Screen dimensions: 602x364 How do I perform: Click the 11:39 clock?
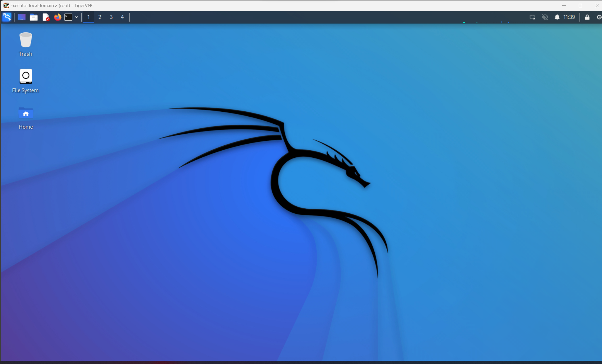tap(569, 17)
